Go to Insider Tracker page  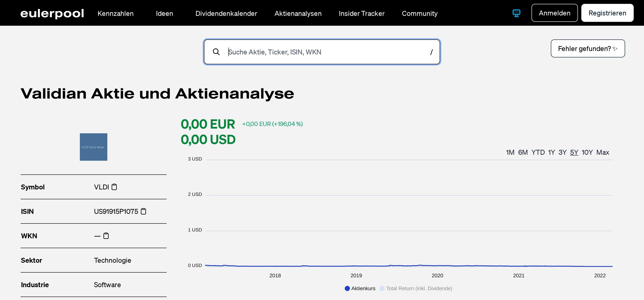[361, 13]
